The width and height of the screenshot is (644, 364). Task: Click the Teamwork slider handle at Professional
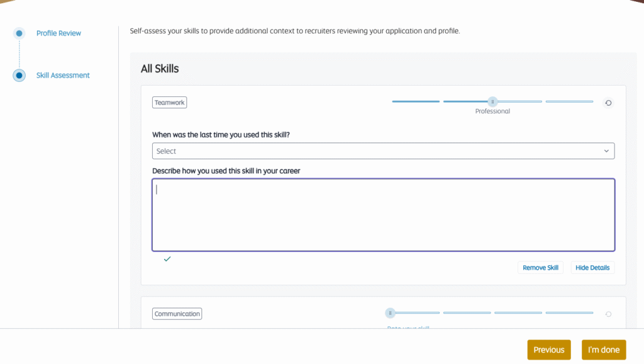(x=493, y=101)
